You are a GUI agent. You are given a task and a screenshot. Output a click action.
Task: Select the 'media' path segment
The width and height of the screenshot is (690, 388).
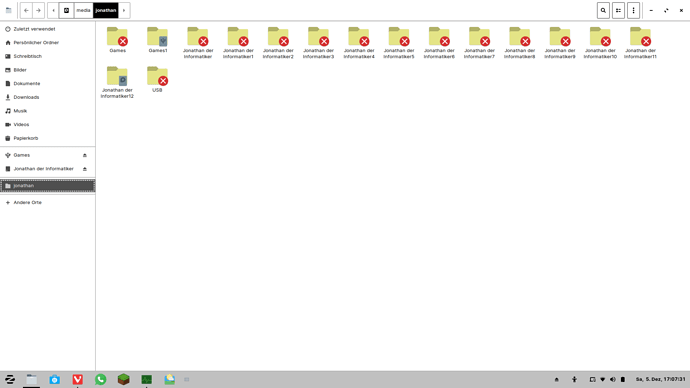[x=83, y=11]
